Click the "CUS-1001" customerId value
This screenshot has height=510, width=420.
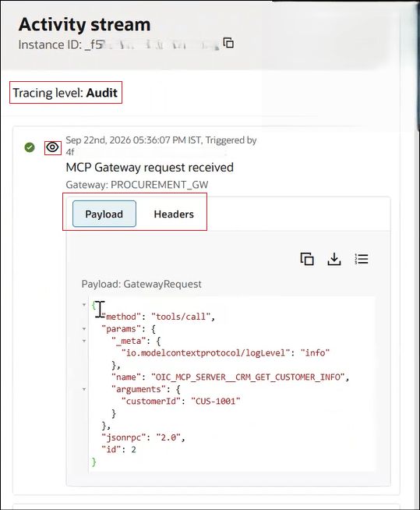point(216,401)
